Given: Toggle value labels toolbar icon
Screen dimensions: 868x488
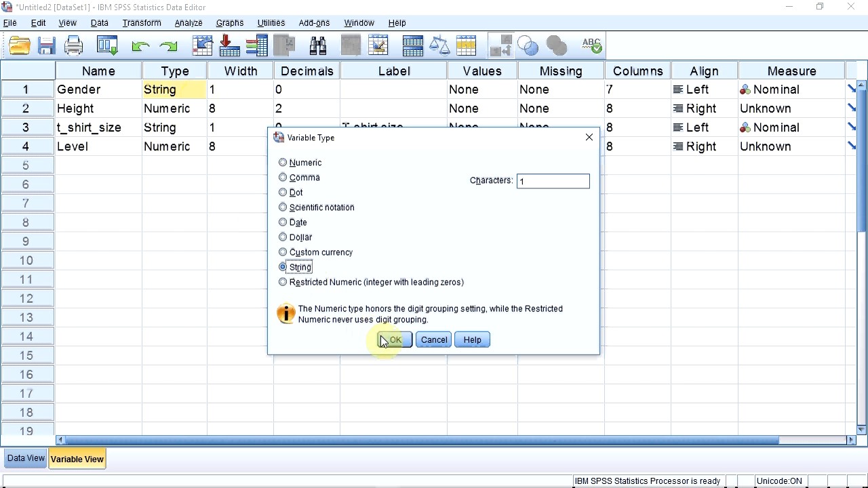Looking at the screenshot, I should (x=501, y=46).
